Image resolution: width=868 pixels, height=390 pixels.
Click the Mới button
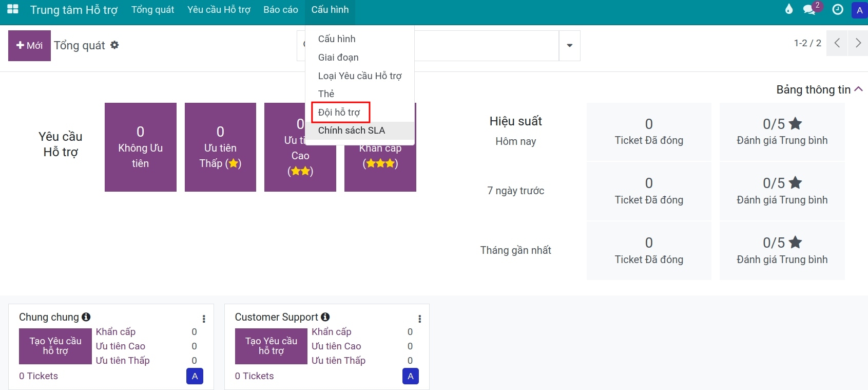29,46
